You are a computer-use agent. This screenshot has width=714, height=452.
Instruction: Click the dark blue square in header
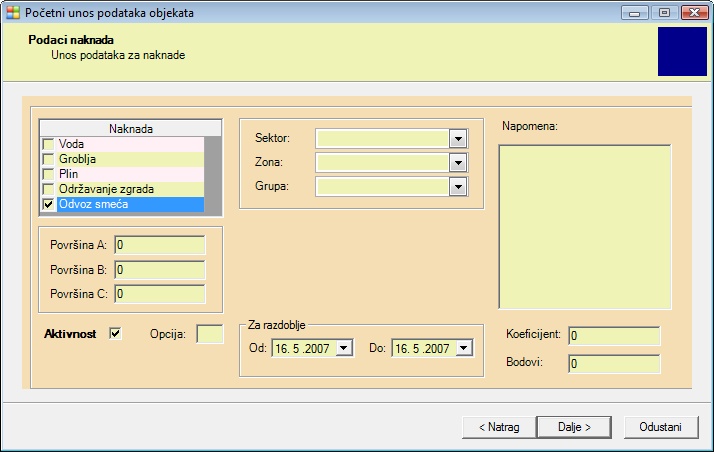[682, 51]
